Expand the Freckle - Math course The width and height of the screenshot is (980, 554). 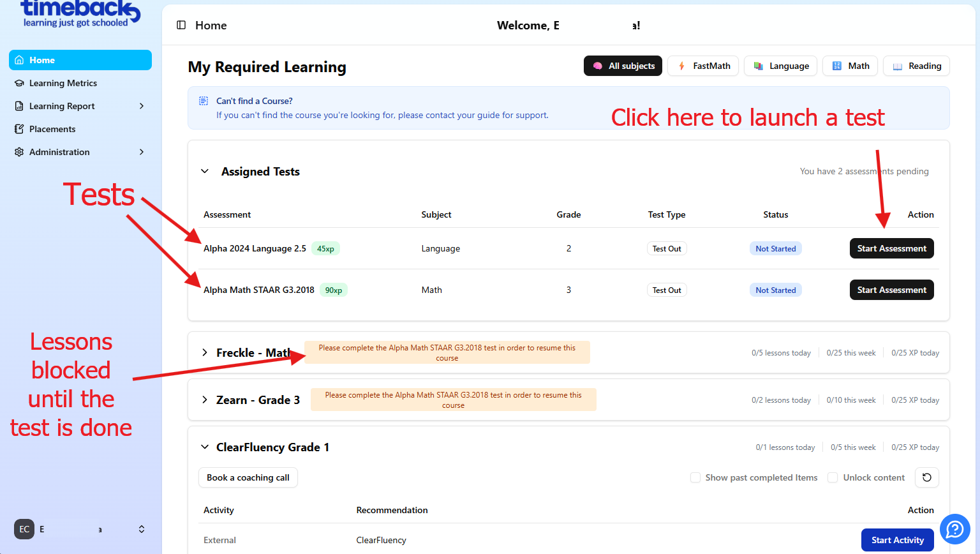(x=205, y=352)
